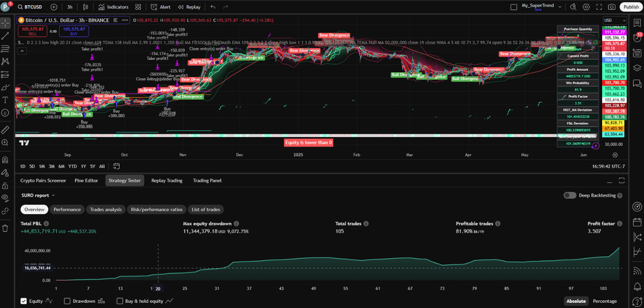
Task: Open the watchlist panel in right sidebar
Action: tap(637, 23)
